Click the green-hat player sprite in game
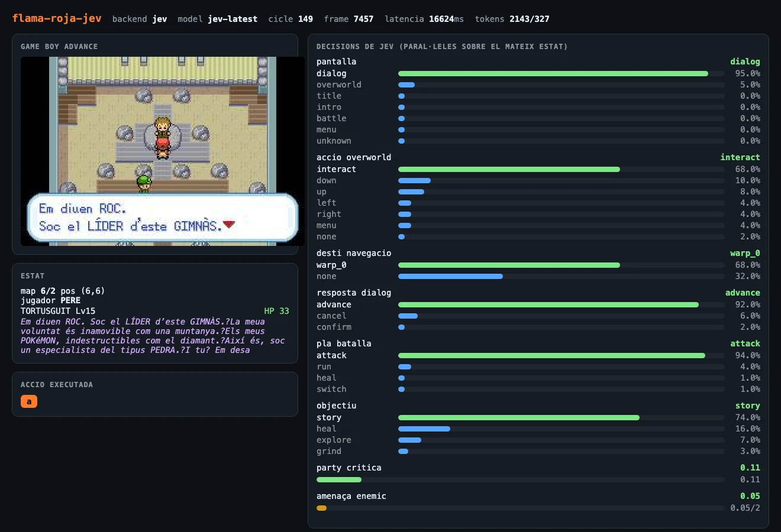The width and height of the screenshot is (781, 532). [144, 184]
